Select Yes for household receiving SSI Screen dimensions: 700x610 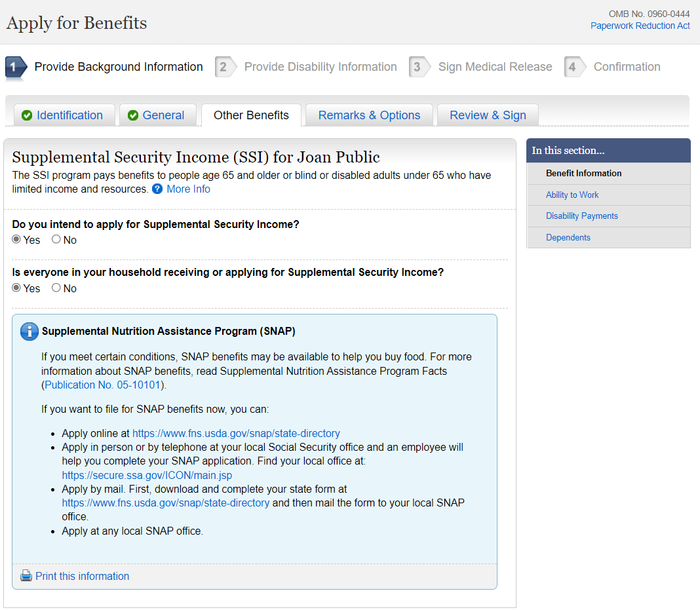pos(16,288)
